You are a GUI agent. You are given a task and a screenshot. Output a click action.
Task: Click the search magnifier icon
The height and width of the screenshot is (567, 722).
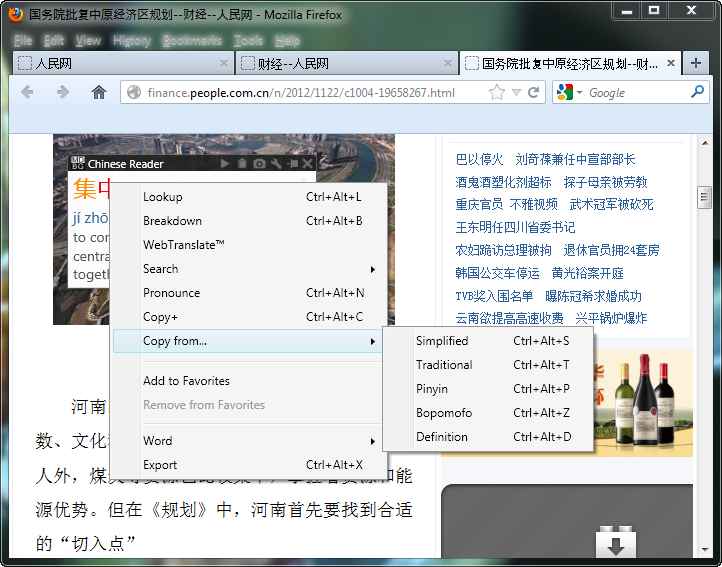(x=697, y=92)
